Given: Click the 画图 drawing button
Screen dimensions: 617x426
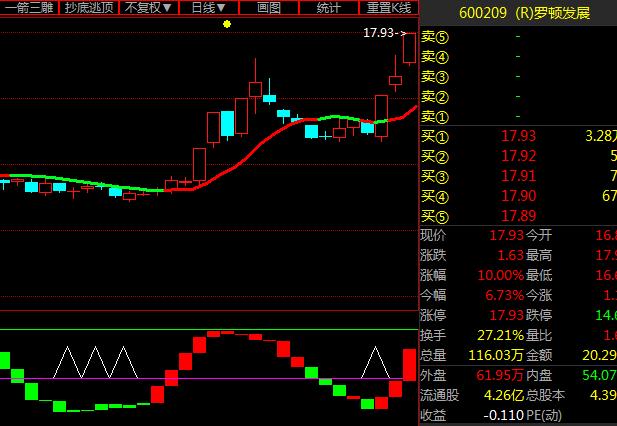Looking at the screenshot, I should 269,8.
